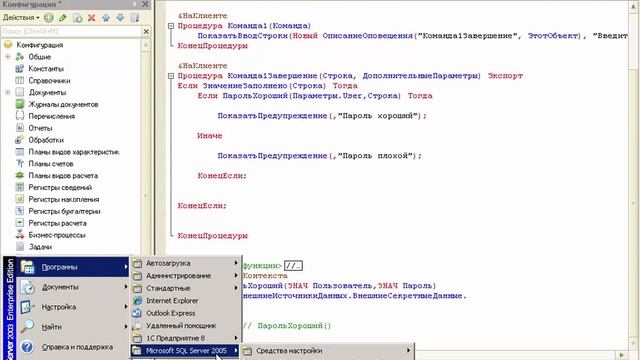640x360 pixels.
Task: Expand the collapsed comment box after функции
Action: click(x=293, y=266)
